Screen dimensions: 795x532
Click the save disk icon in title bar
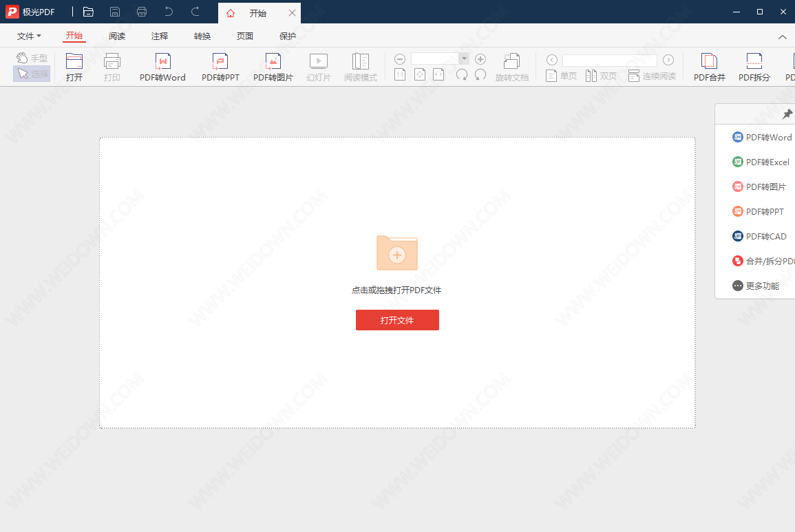coord(115,12)
